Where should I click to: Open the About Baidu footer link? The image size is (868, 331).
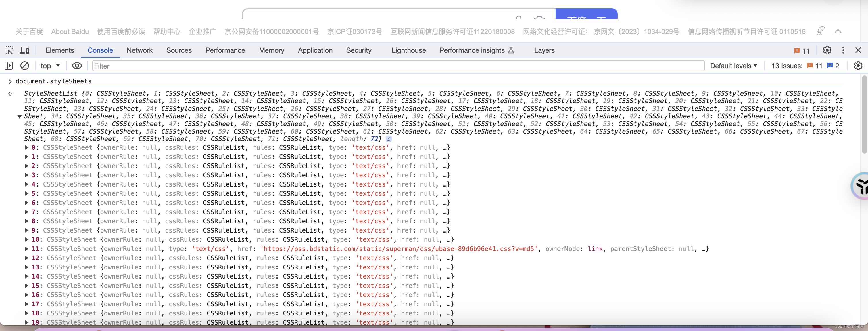70,31
